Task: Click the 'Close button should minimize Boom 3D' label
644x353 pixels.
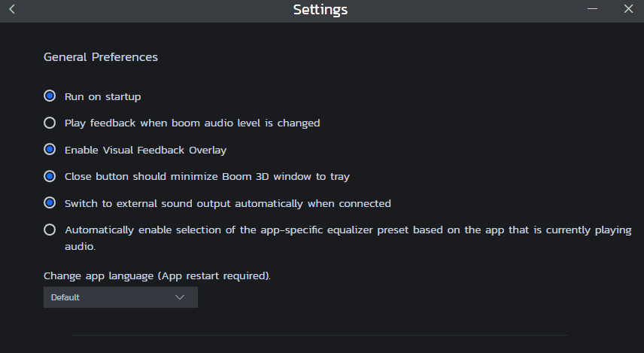Action: point(207,176)
